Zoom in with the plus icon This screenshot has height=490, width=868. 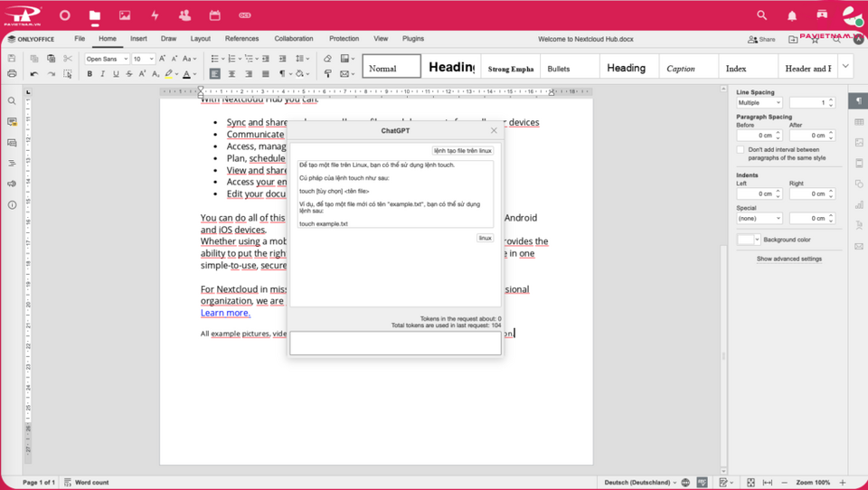843,483
